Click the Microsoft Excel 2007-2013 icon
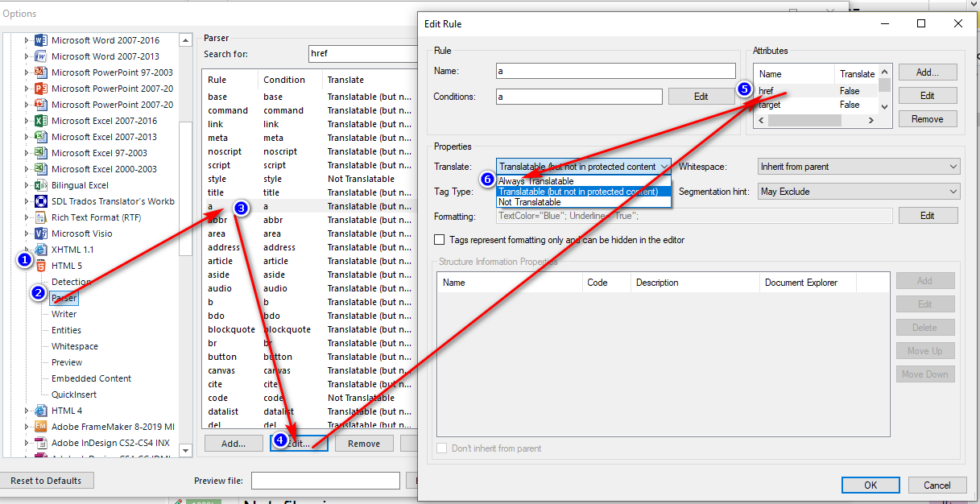 tap(40, 137)
